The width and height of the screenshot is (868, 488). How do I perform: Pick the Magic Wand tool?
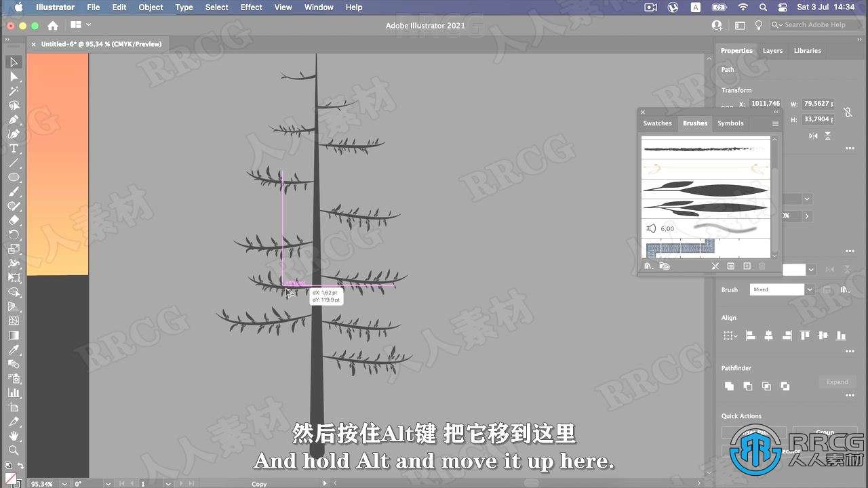click(x=14, y=91)
